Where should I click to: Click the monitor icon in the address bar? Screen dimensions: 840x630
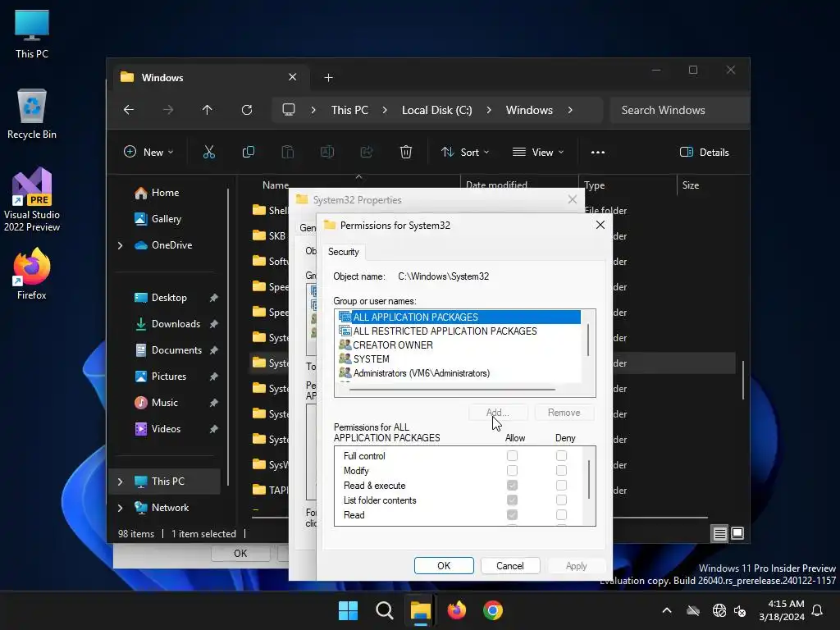(289, 110)
